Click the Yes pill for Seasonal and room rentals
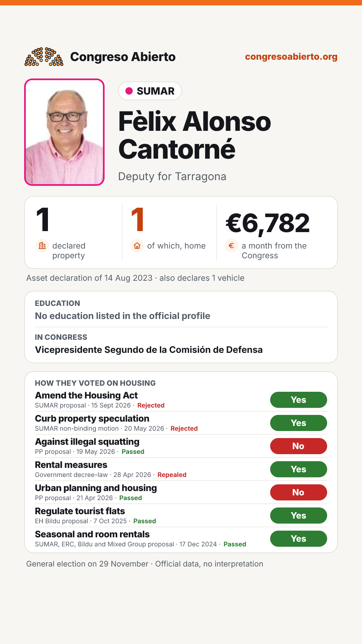Screen dimensions: 362x644 [x=298, y=539]
